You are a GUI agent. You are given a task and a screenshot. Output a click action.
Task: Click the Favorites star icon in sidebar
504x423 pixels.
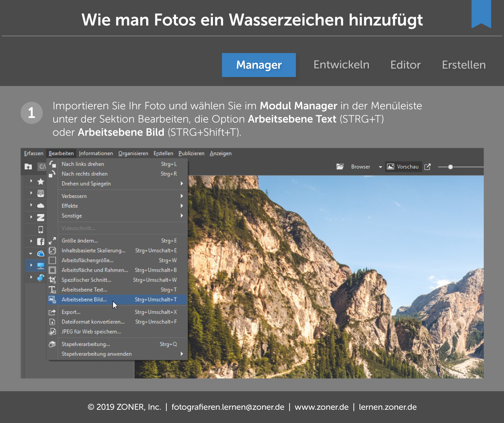[x=41, y=181]
